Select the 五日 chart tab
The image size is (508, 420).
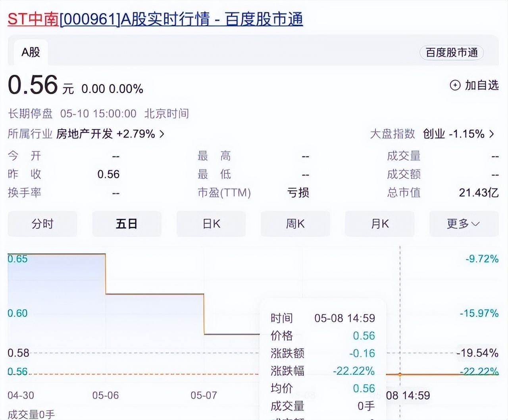(127, 224)
